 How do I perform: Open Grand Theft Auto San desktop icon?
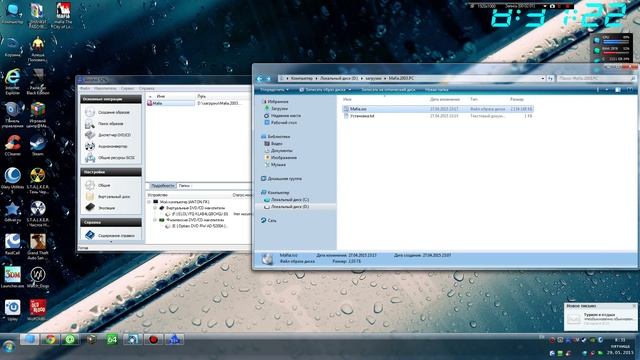[x=38, y=247]
